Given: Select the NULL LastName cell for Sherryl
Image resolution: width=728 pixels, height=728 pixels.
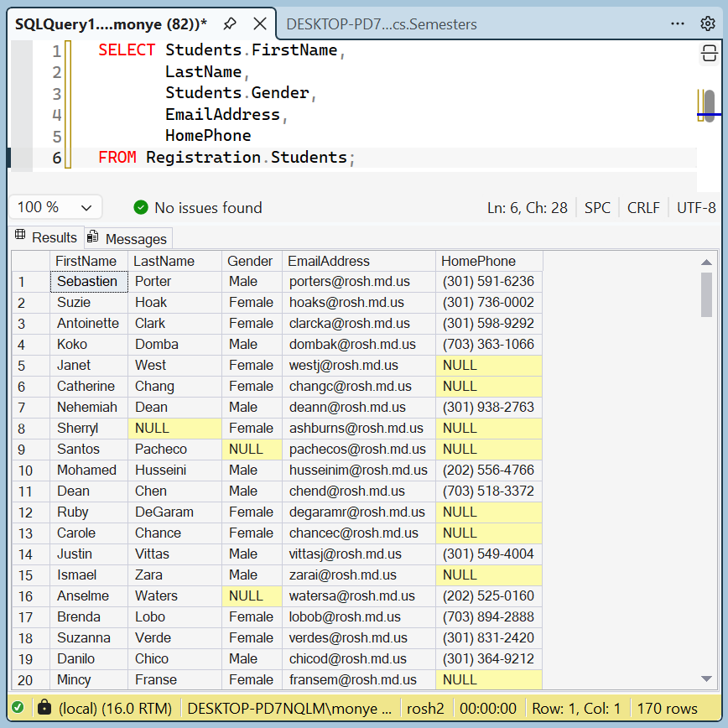Looking at the screenshot, I should pyautogui.click(x=174, y=428).
